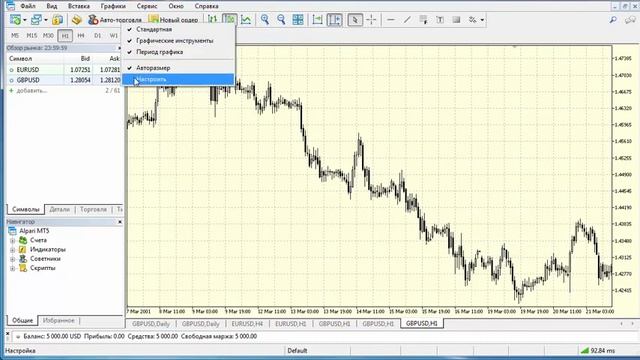This screenshot has height=360, width=640.
Task: Select the gray rectangle object tool
Action: tap(456, 20)
